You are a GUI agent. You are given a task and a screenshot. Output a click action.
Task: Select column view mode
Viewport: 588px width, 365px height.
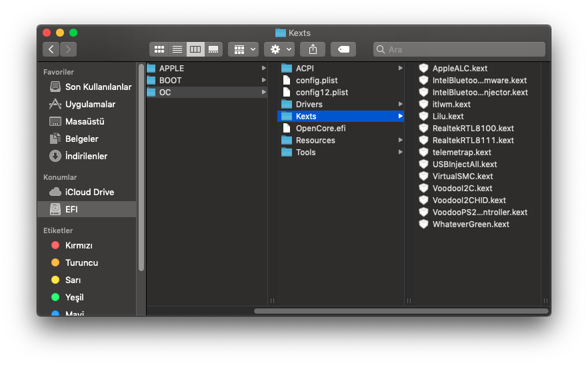(195, 49)
